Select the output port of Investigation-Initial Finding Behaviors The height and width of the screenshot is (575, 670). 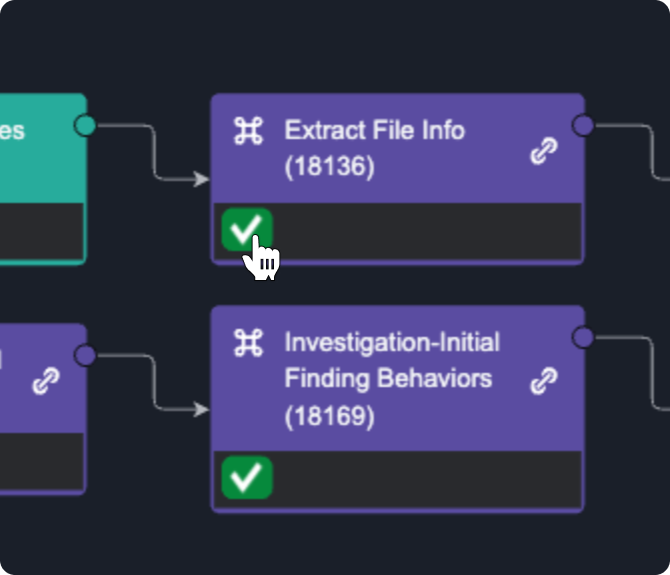(x=583, y=338)
